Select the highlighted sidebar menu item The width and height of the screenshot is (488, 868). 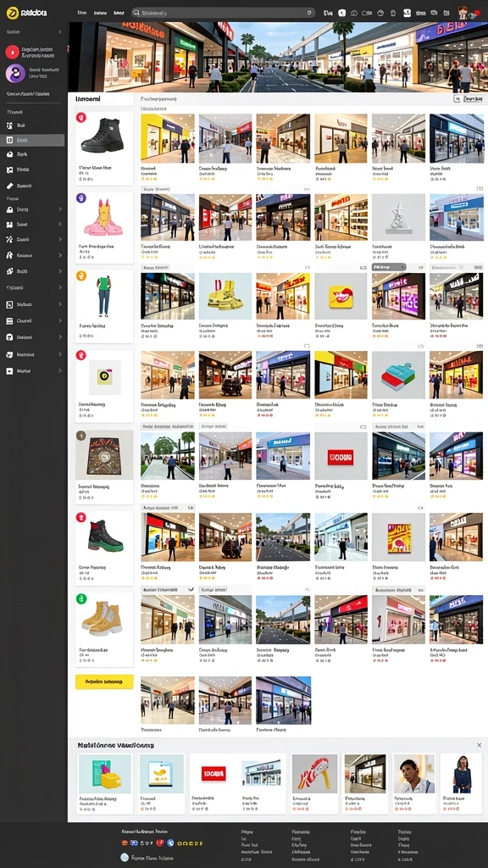[32, 140]
